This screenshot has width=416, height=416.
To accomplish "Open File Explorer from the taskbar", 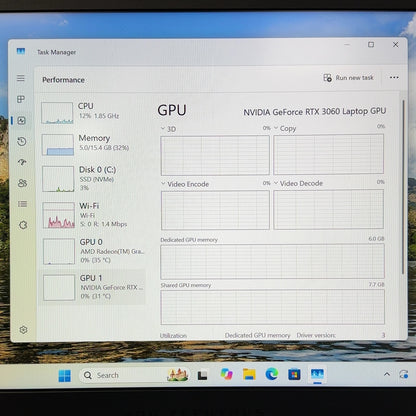I will coord(249,374).
